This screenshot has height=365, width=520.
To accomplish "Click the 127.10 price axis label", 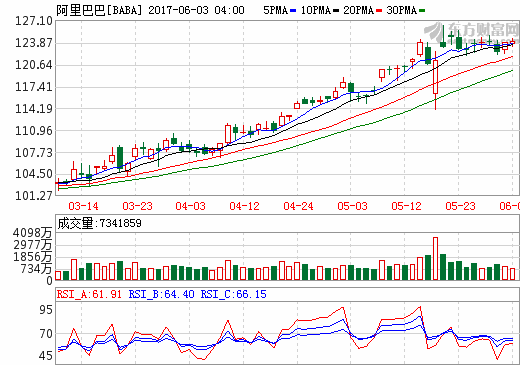I will point(34,21).
